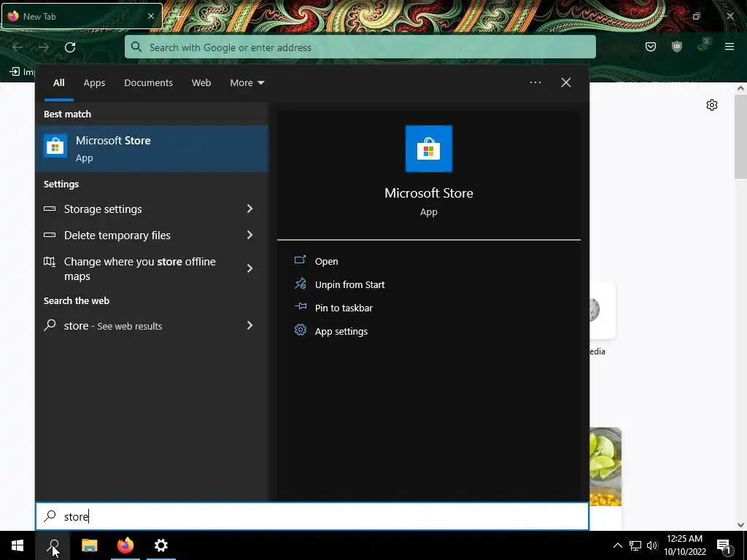This screenshot has height=560, width=747.
Task: Open the volume control tray icon
Action: click(651, 545)
